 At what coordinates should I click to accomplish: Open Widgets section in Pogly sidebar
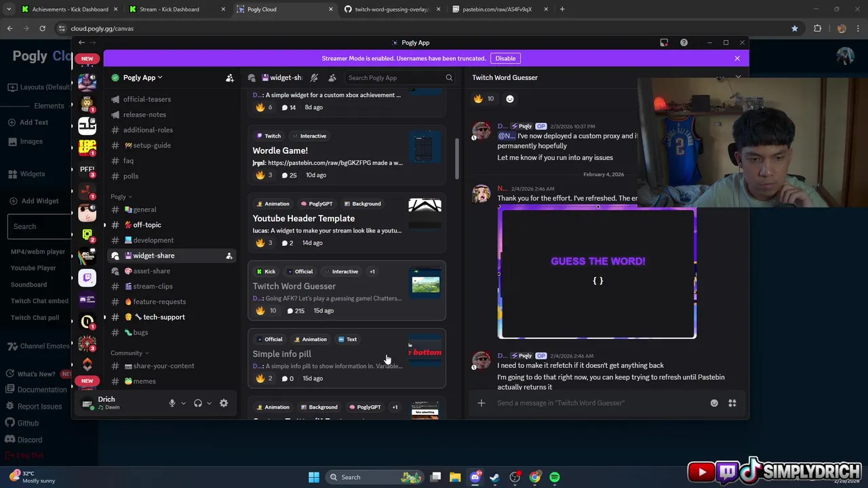(x=27, y=174)
